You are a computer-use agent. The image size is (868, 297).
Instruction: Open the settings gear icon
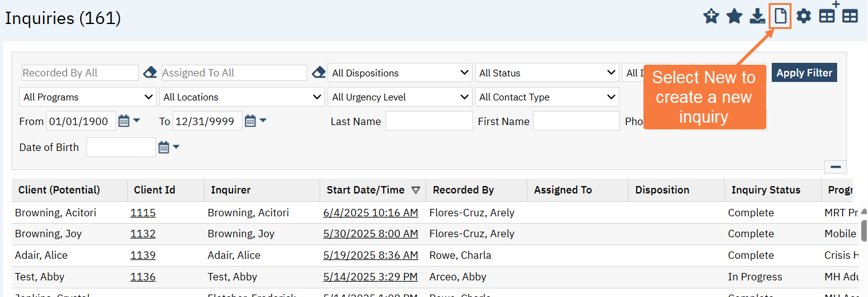pyautogui.click(x=803, y=17)
